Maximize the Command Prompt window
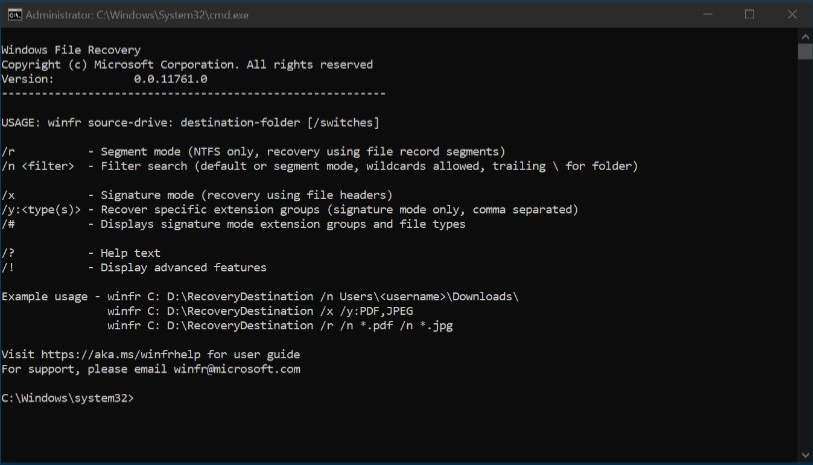This screenshot has height=465, width=813. pyautogui.click(x=749, y=15)
